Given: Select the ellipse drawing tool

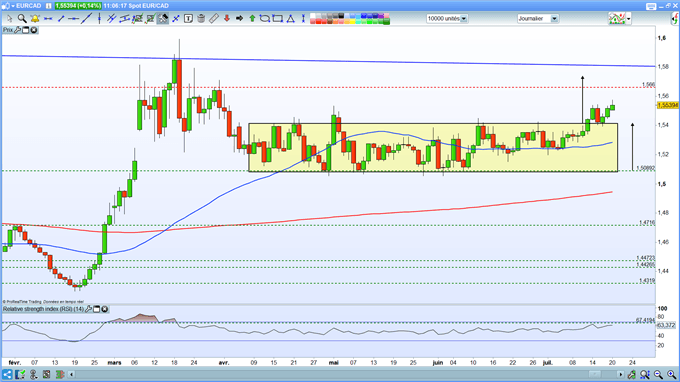Looking at the screenshot, I should pos(265,19).
